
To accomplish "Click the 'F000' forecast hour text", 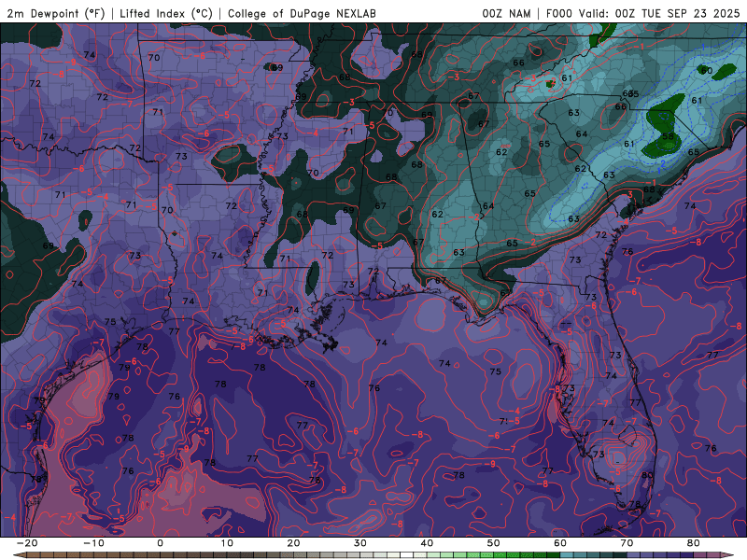I will [x=560, y=14].
